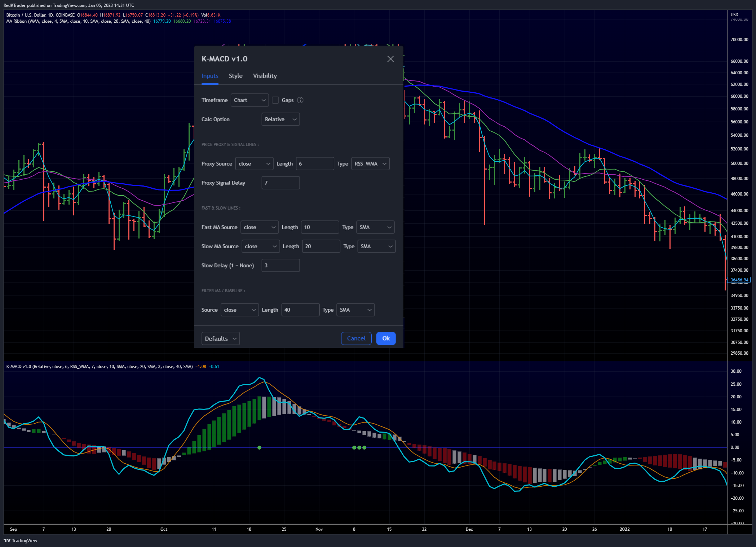Click the Bitcoin / U.S. Dollar symbol title

pyautogui.click(x=40, y=15)
